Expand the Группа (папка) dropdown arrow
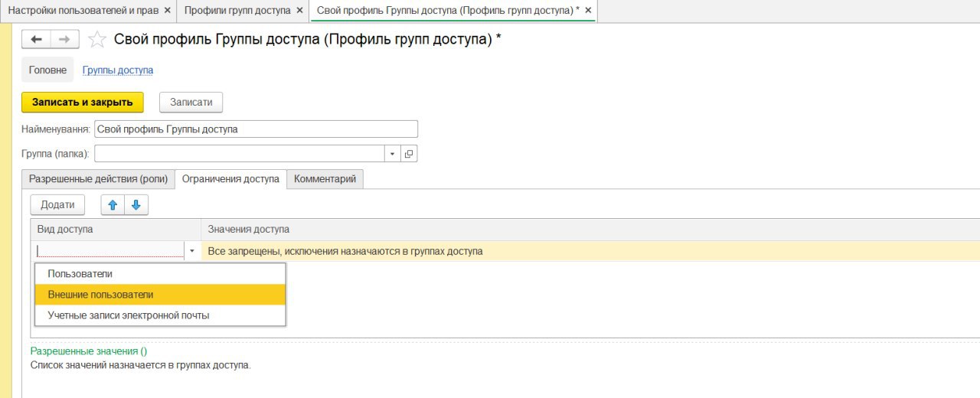The height and width of the screenshot is (398, 980). coord(392,154)
